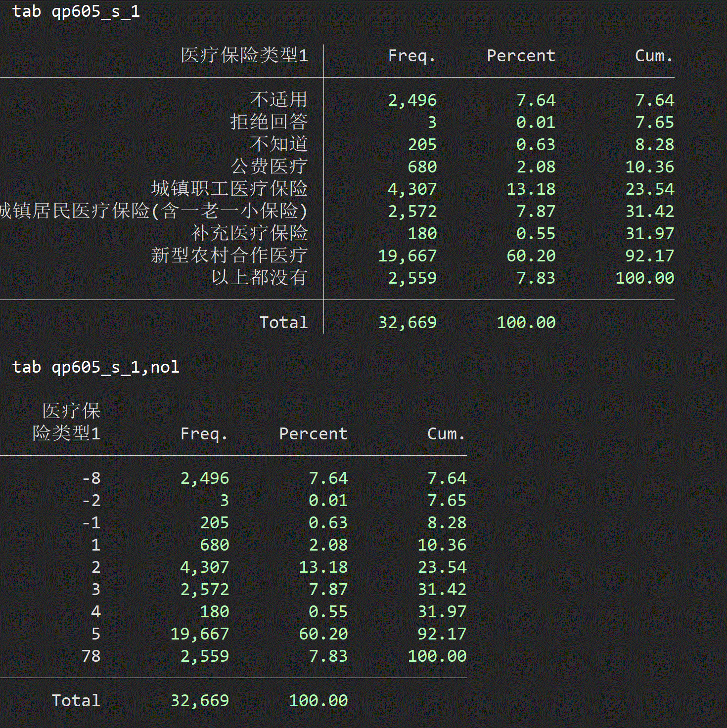
Task: Click the 医疗保险类型1 header of the first table
Action: click(244, 55)
